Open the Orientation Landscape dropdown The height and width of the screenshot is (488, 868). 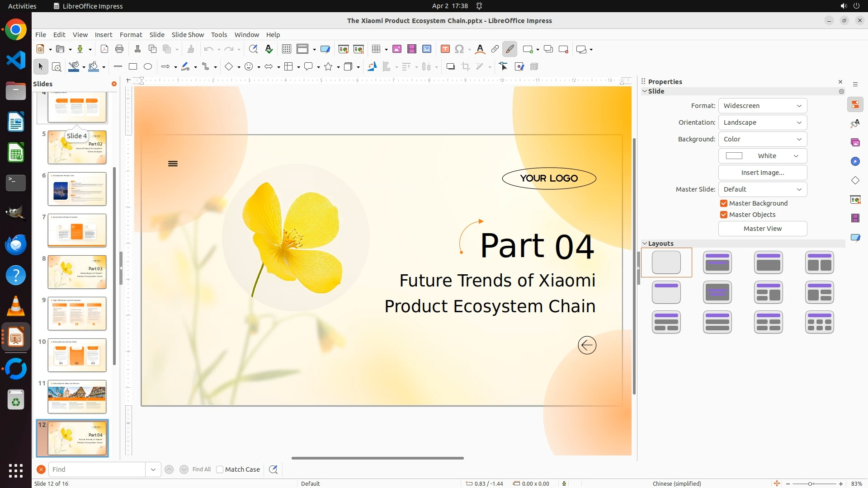click(762, 122)
